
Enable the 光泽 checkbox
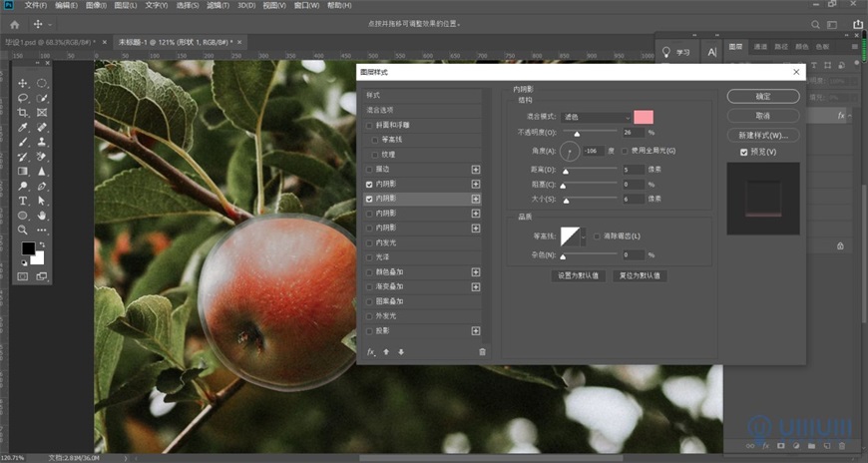coord(369,257)
